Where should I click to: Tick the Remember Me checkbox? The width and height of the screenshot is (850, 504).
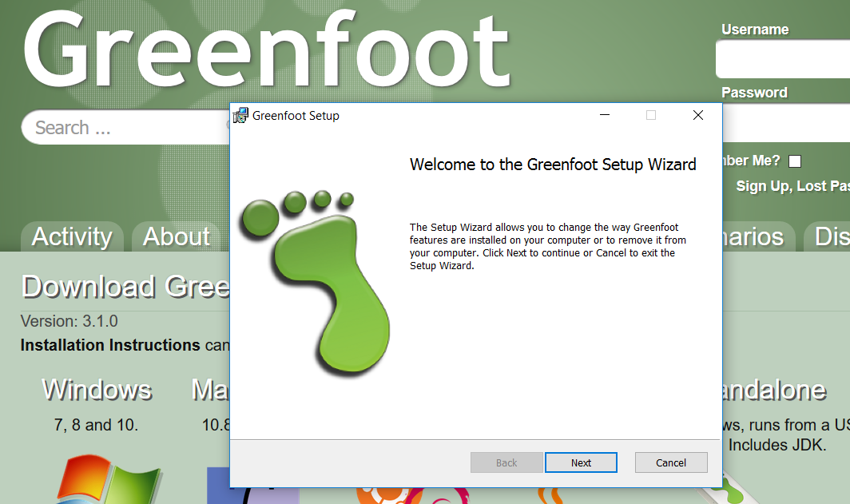coord(795,161)
